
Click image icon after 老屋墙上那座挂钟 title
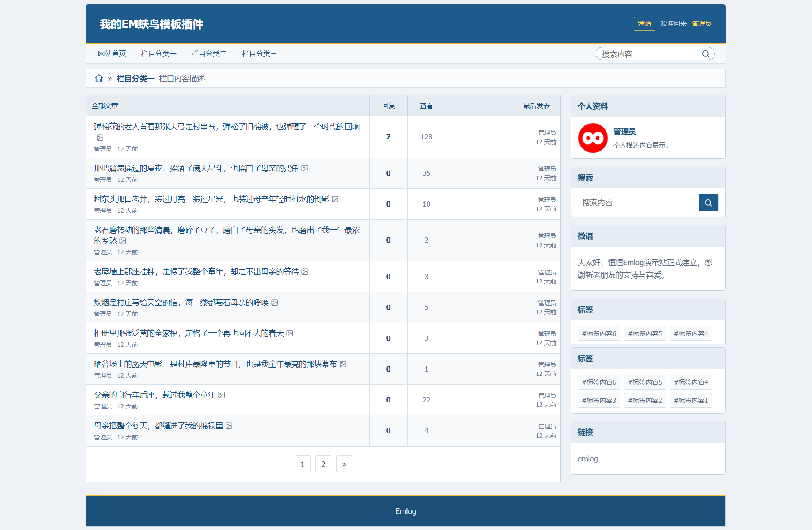coord(305,272)
